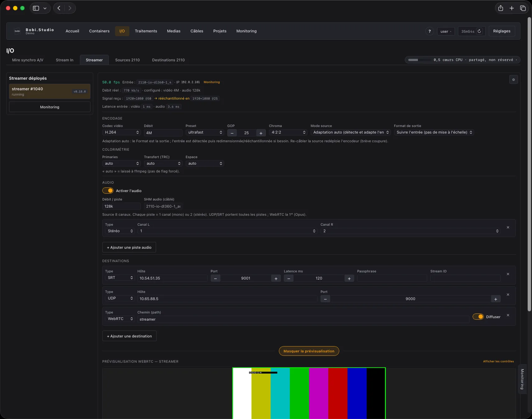The height and width of the screenshot is (419, 532).
Task: Increase the SRT latency ms
Action: [x=349, y=278]
